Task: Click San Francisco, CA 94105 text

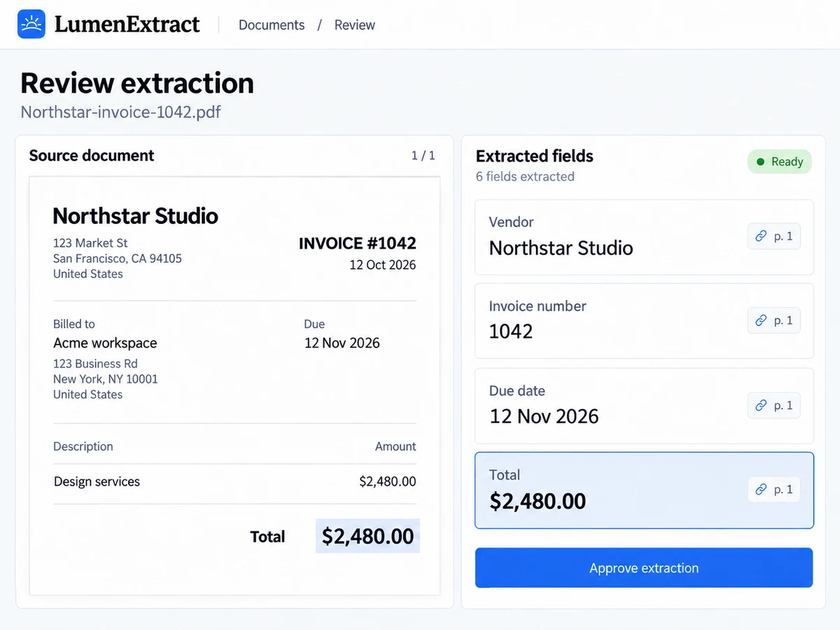Action: [118, 258]
